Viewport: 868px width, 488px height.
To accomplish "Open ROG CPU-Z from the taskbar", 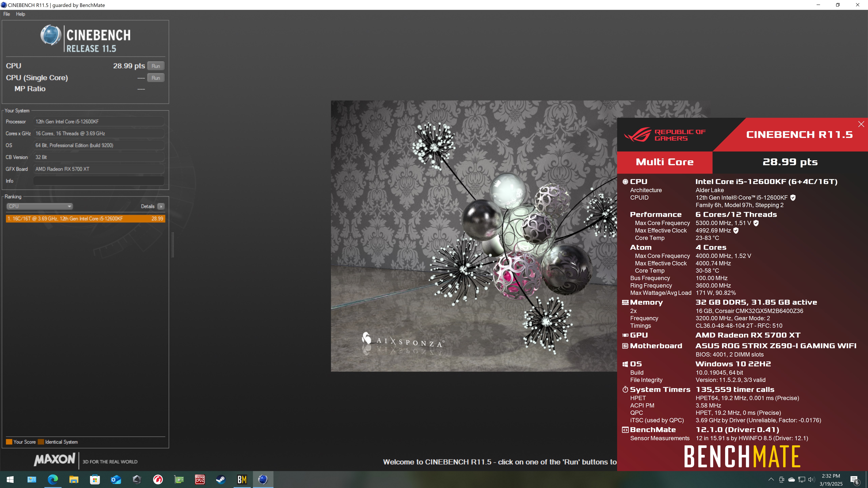I will point(200,480).
